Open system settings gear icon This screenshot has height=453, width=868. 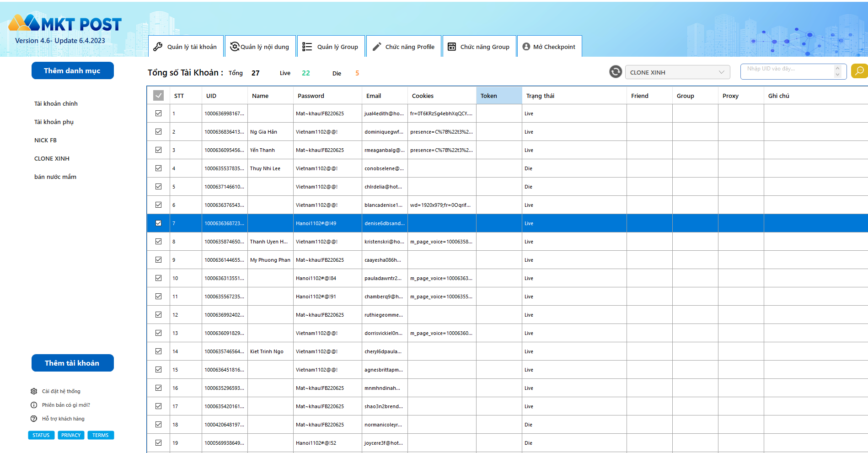pos(34,391)
